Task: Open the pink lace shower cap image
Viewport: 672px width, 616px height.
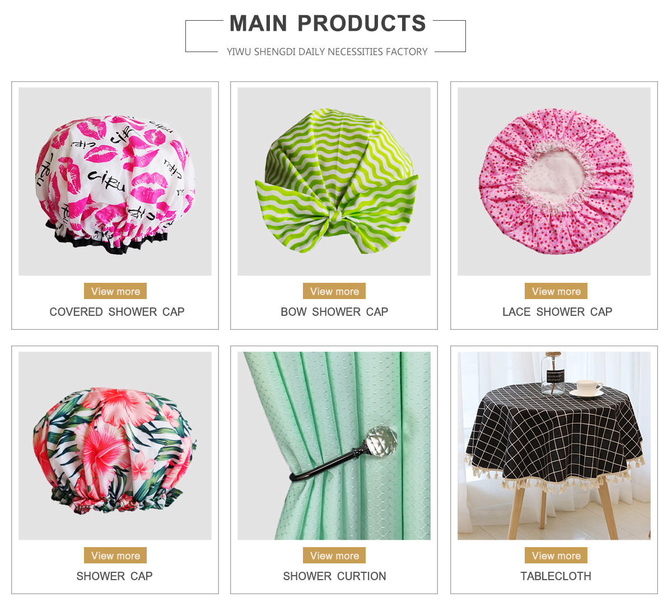Action: coord(554,181)
